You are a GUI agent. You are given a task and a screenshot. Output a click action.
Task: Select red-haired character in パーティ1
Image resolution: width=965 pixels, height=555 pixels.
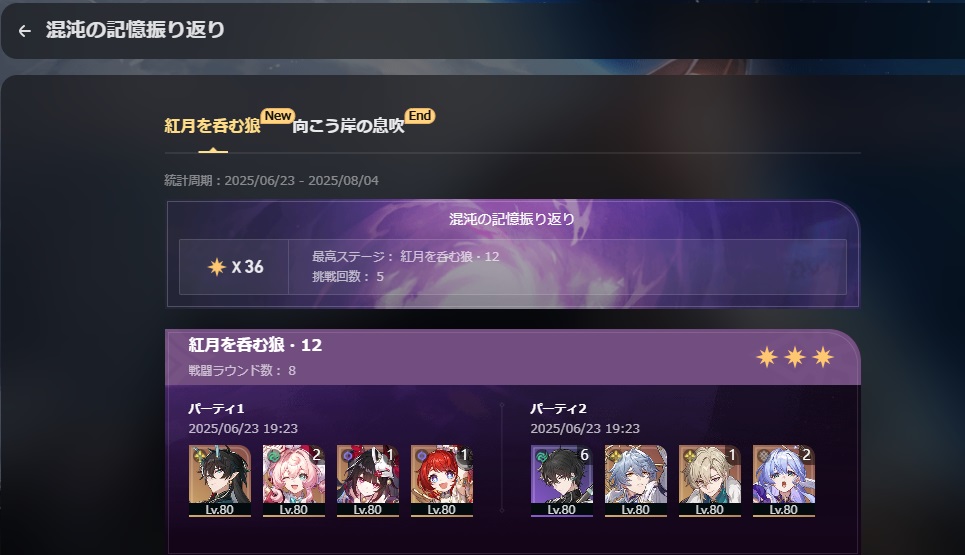[441, 481]
